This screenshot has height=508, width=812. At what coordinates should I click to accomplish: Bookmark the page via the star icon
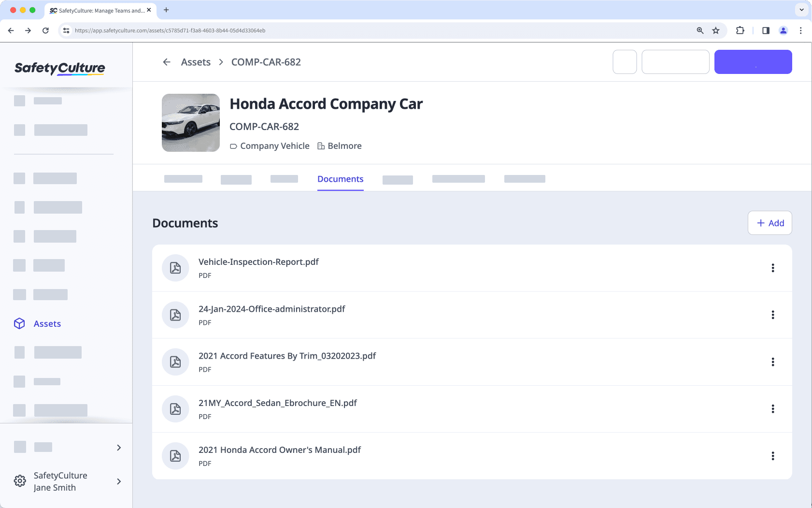[x=715, y=30]
